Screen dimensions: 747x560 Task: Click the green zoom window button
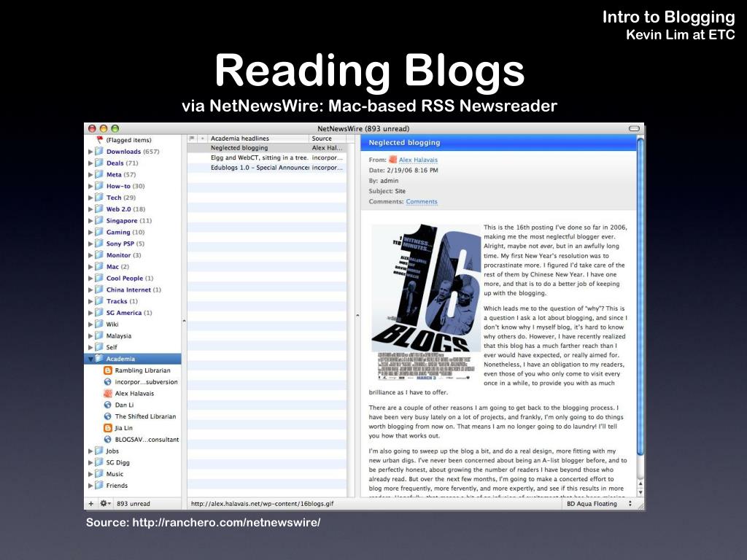115,128
